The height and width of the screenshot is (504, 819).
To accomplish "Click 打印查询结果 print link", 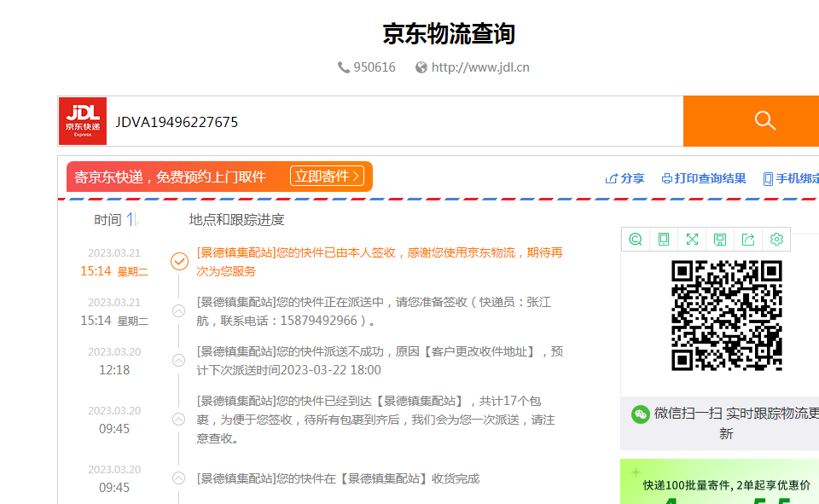I will 704,178.
